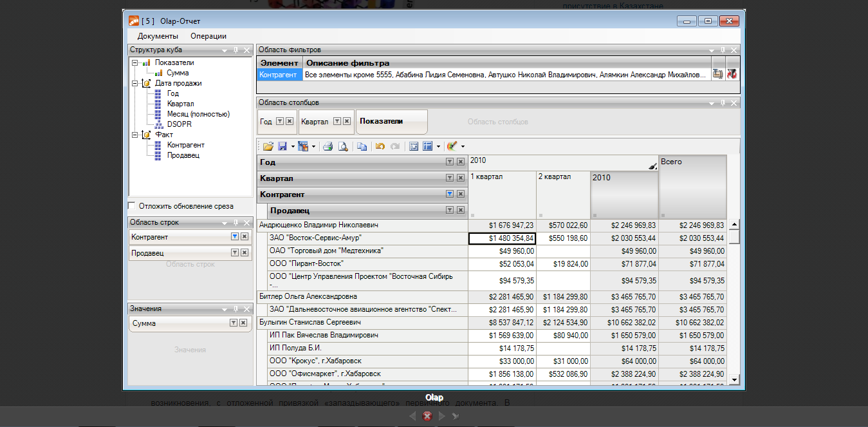Viewport: 868px width, 427px height.
Task: Click the printer icon in toolbar
Action: (328, 147)
